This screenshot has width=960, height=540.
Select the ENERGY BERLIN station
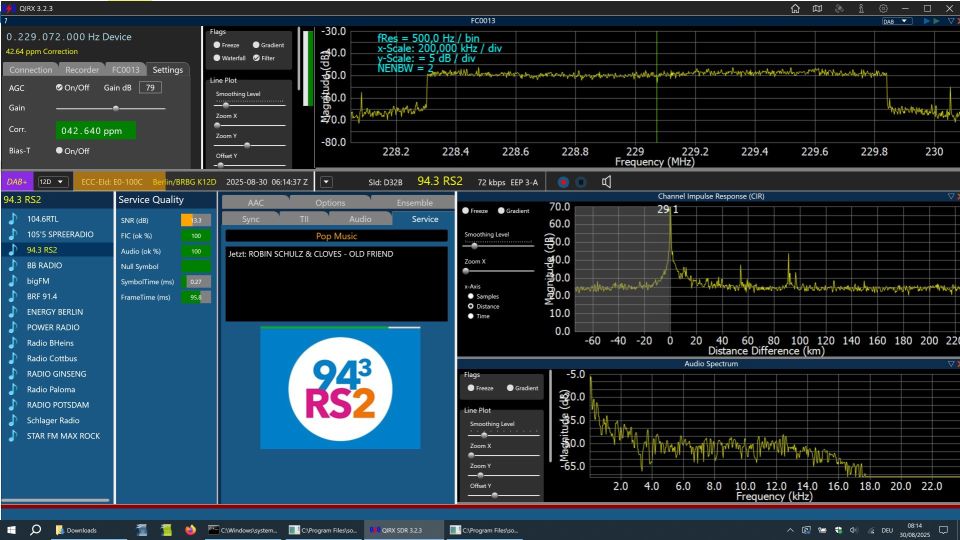click(54, 312)
